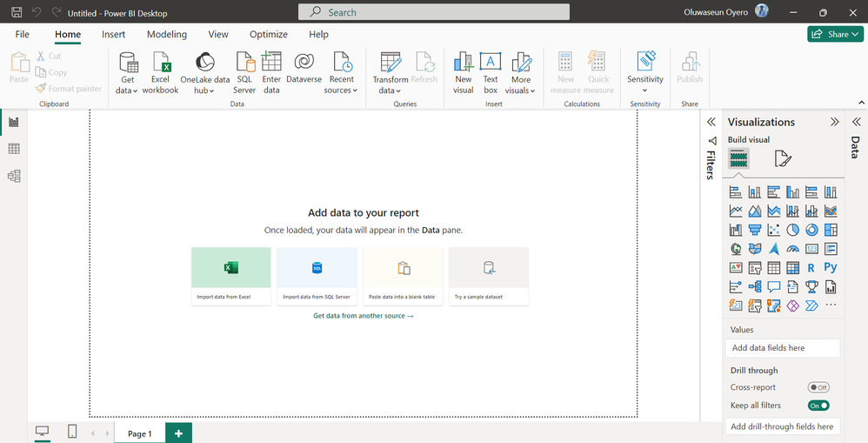Switch to desktop layout view
The image size is (868, 443).
point(42,432)
